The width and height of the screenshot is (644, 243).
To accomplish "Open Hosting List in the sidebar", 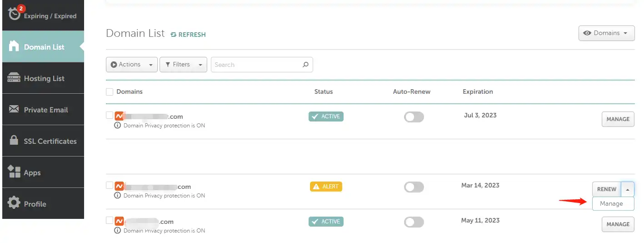I will (x=43, y=78).
